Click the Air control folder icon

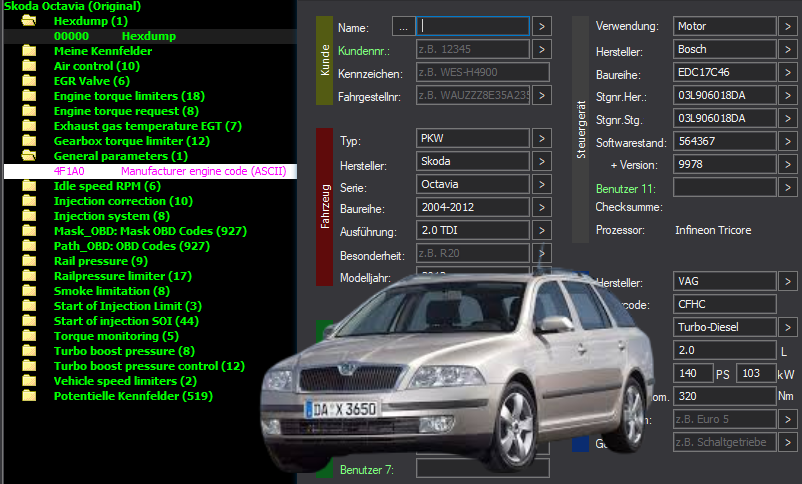[x=29, y=65]
